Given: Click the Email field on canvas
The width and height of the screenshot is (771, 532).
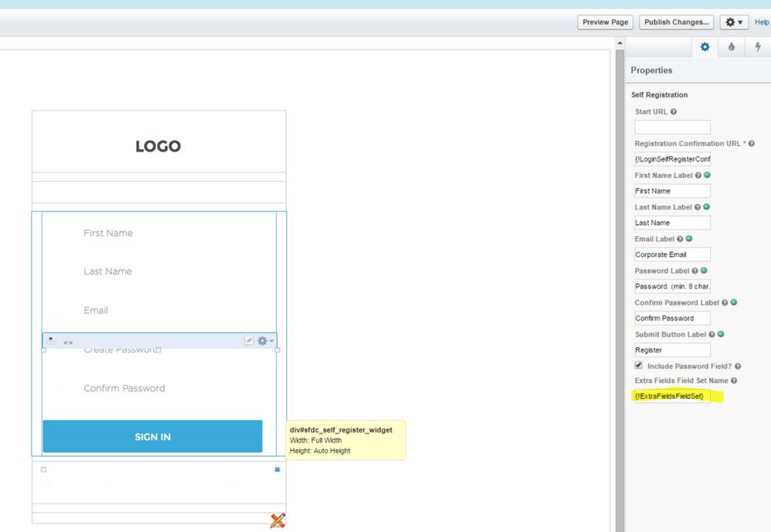Looking at the screenshot, I should (x=96, y=310).
